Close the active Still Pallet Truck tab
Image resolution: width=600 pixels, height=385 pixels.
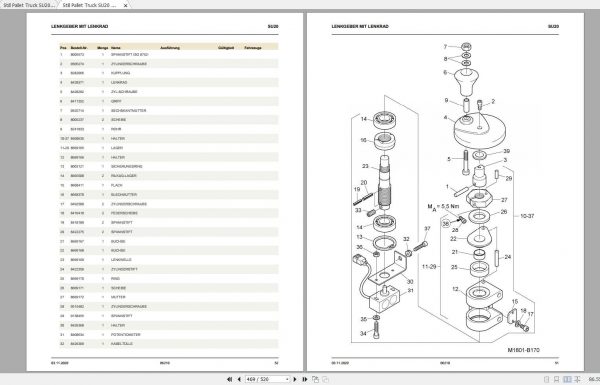125,6
